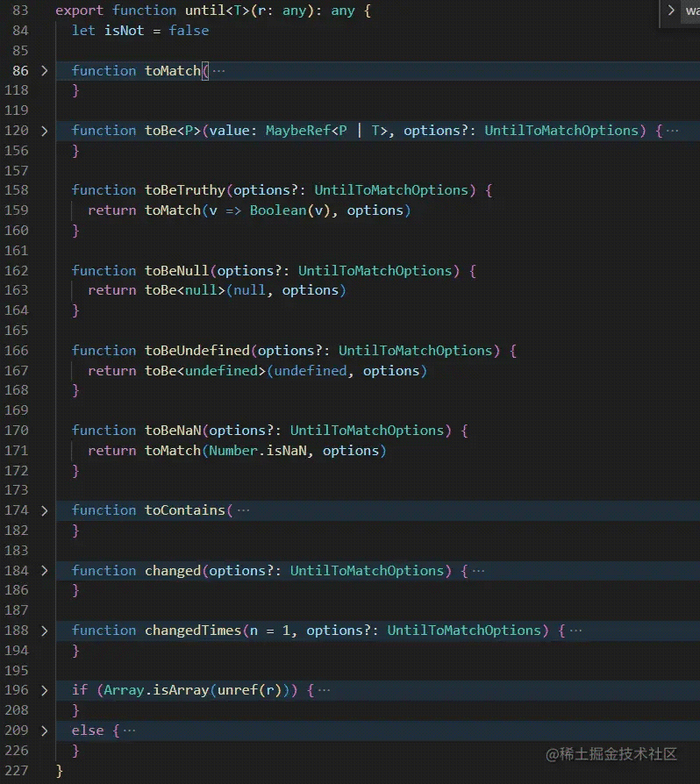The width and height of the screenshot is (700, 784).
Task: Expand the folded toMatch function chevron
Action: (45, 70)
